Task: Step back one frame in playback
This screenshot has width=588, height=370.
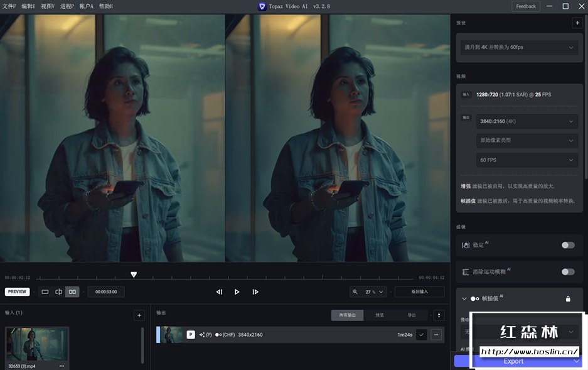Action: (219, 291)
